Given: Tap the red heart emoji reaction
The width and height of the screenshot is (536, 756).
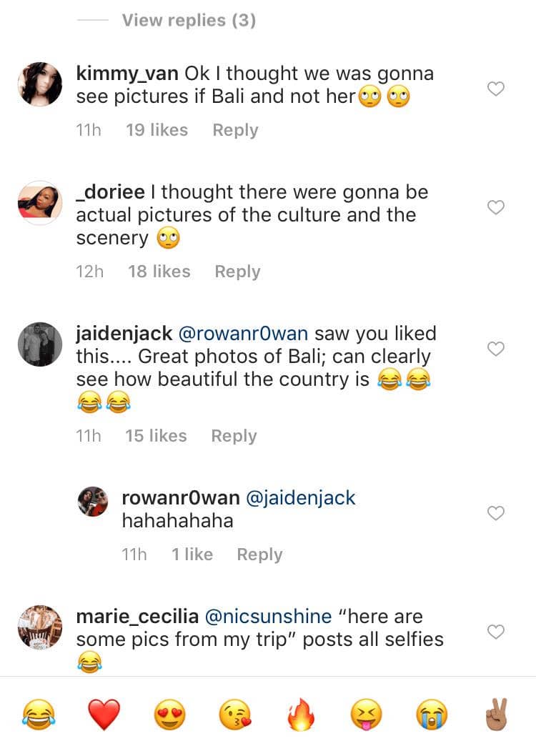Looking at the screenshot, I should 104,715.
